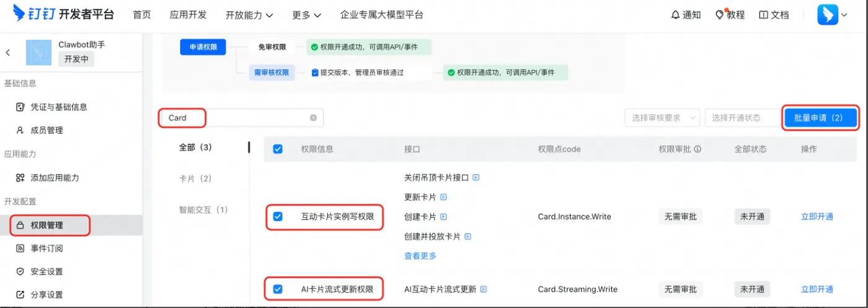Open the 选择开通状态 dropdown

tap(742, 118)
